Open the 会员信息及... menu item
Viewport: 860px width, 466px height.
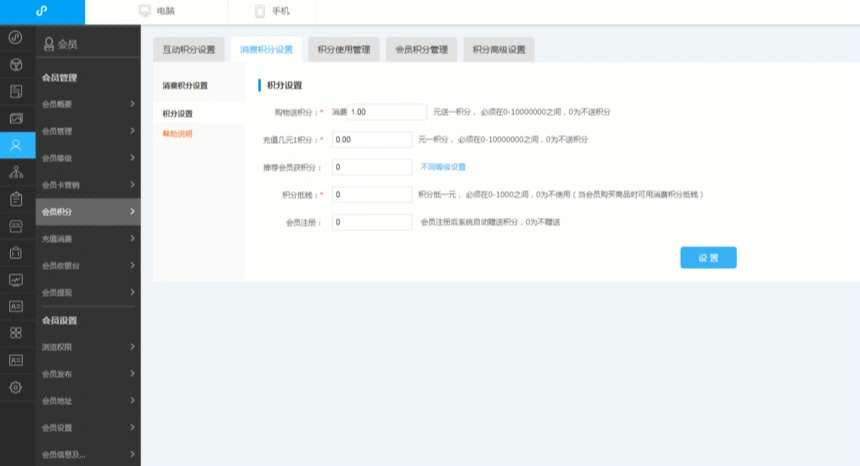(88, 454)
